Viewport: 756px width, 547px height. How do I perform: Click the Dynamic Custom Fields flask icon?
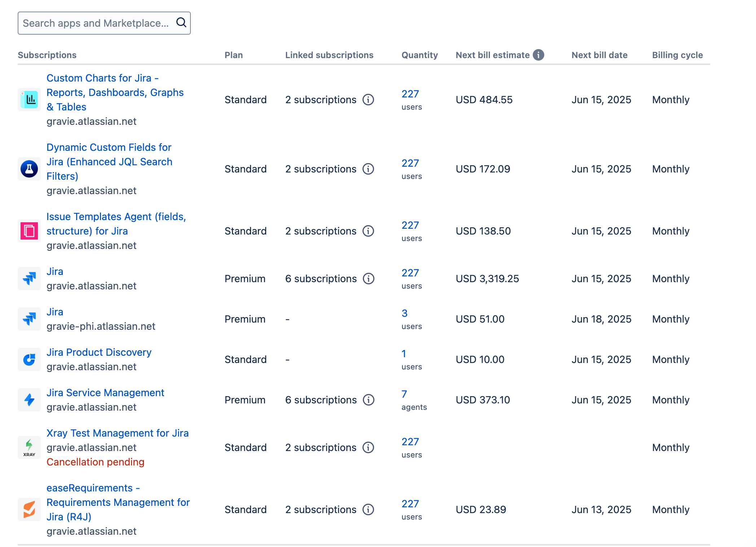29,169
